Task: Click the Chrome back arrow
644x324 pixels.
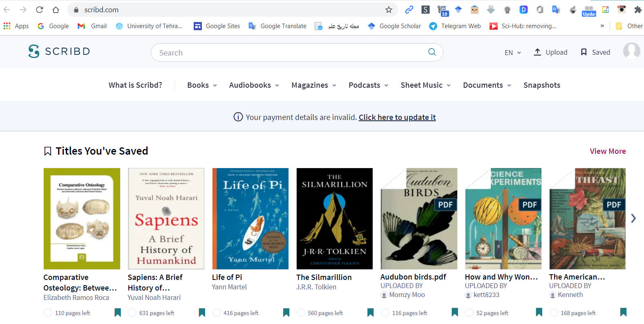Action: coord(7,9)
